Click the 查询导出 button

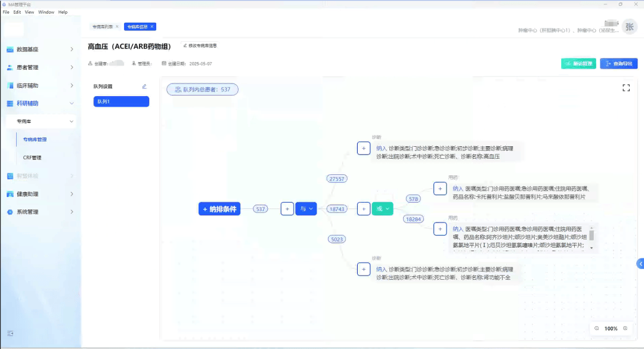pyautogui.click(x=619, y=64)
